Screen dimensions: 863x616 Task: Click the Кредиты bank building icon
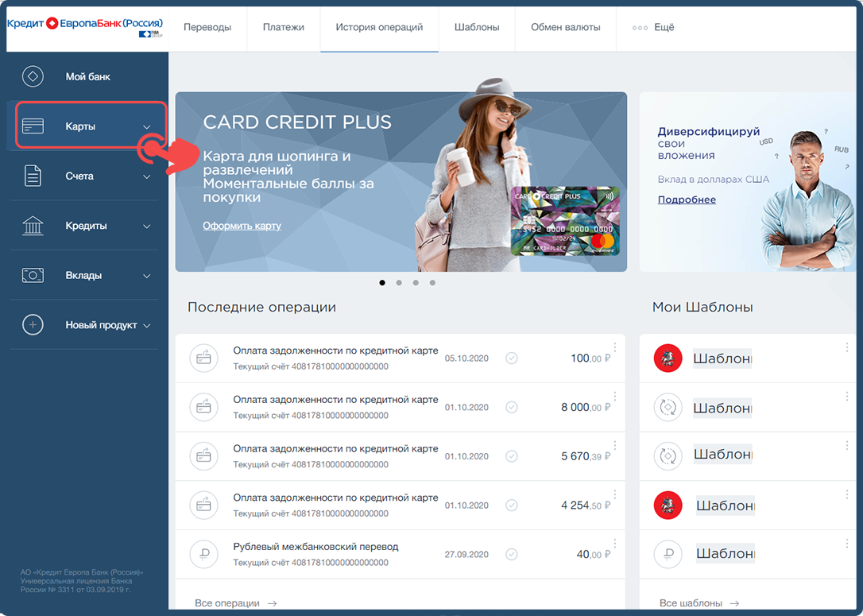tap(33, 226)
